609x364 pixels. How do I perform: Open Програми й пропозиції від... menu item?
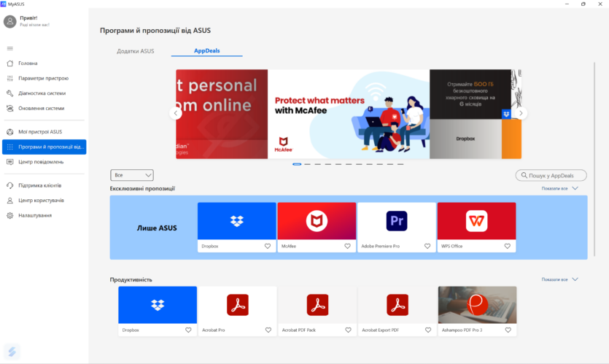(x=44, y=147)
